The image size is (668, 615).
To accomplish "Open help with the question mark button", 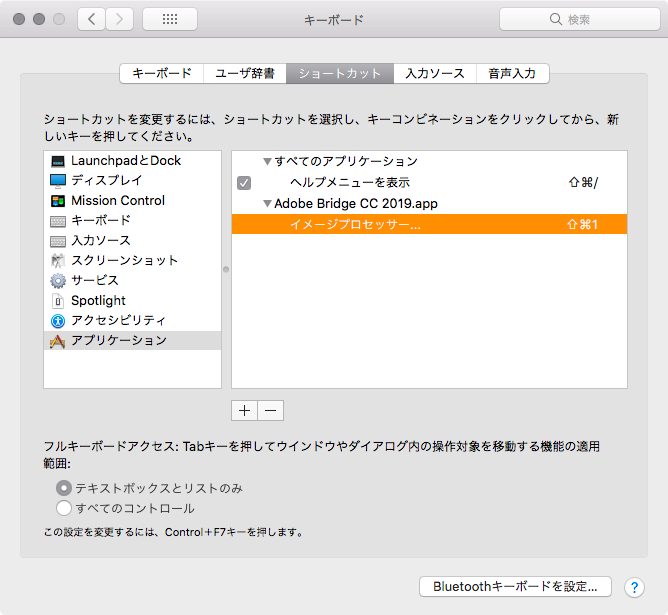I will click(x=634, y=587).
